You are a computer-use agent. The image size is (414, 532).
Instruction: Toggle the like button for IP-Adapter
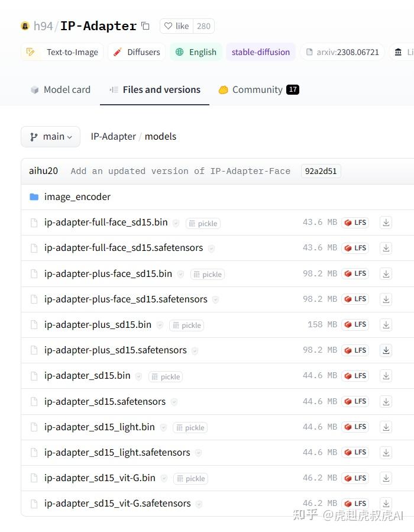(176, 26)
